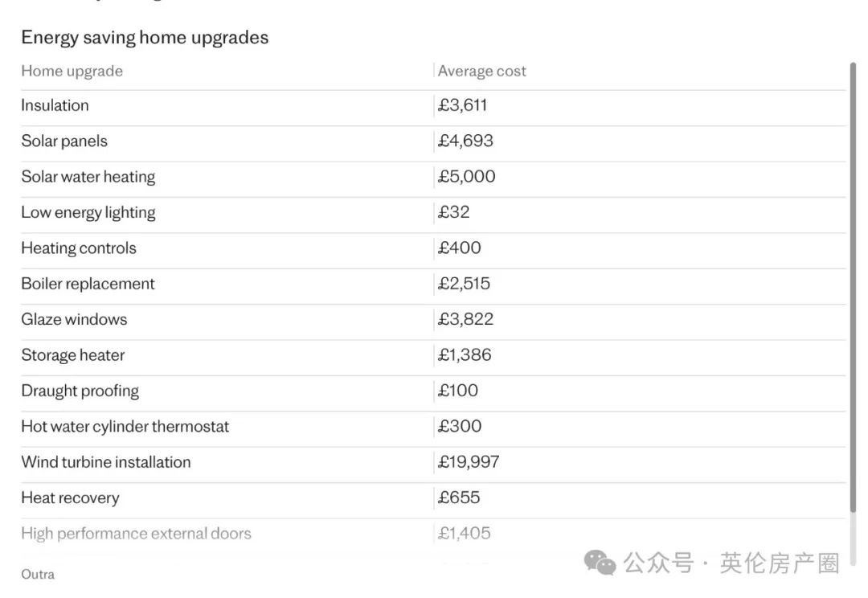Click the Draught proofing row label
Image resolution: width=868 pixels, height=598 pixels.
pyautogui.click(x=80, y=391)
